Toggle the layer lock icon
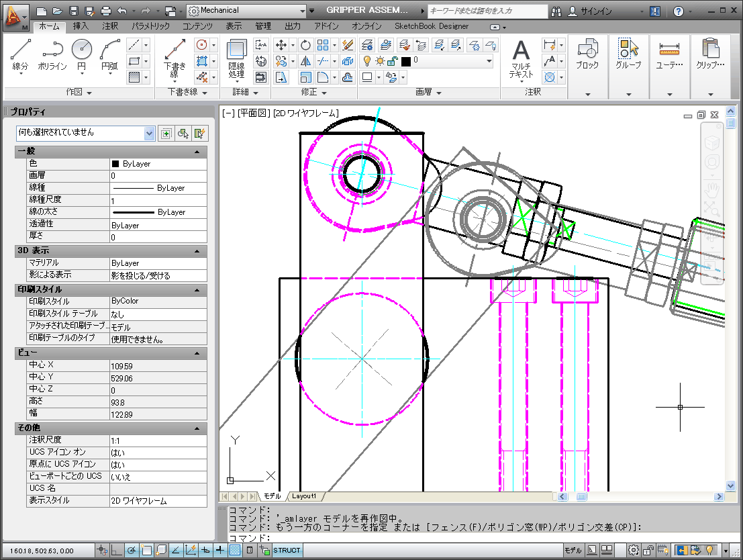743x560 pixels. (x=393, y=60)
